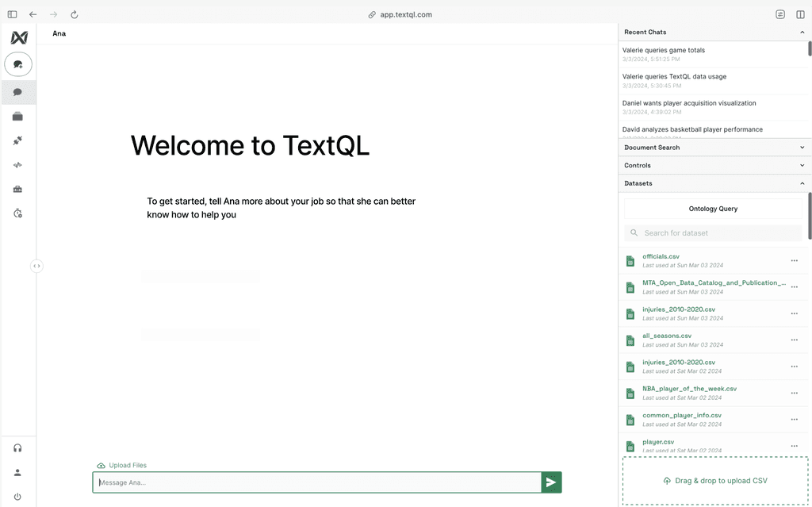This screenshot has height=507, width=812.
Task: Open more options for all_seasons.csv
Action: point(795,340)
